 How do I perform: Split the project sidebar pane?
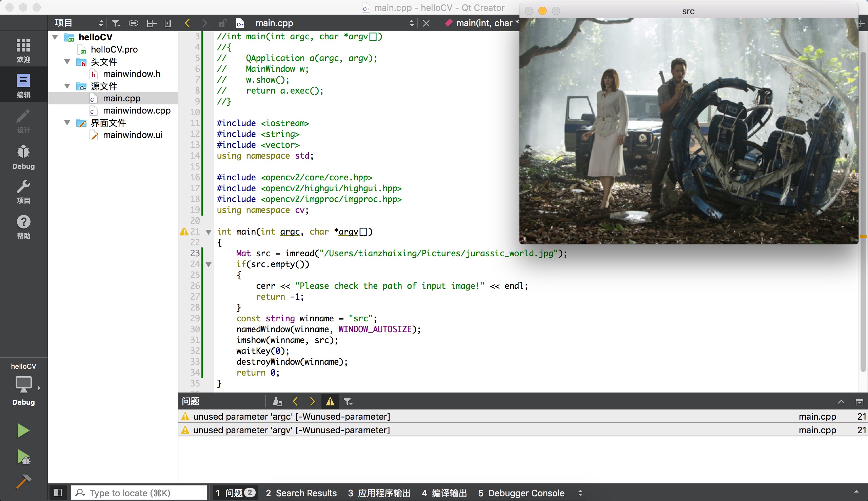(152, 23)
